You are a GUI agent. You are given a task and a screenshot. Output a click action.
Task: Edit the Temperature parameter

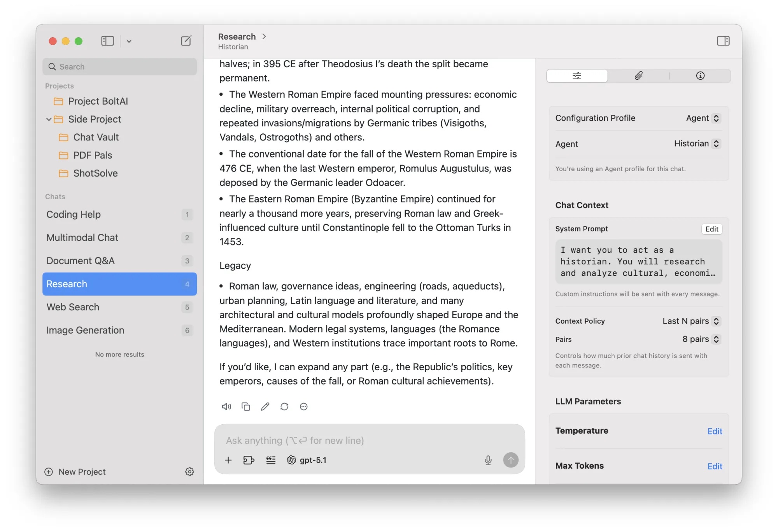[715, 431]
